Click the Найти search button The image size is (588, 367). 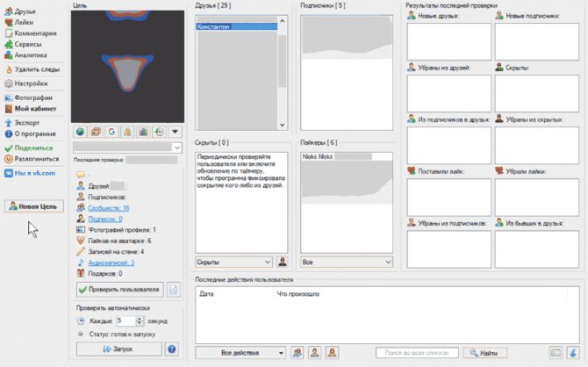[484, 353]
